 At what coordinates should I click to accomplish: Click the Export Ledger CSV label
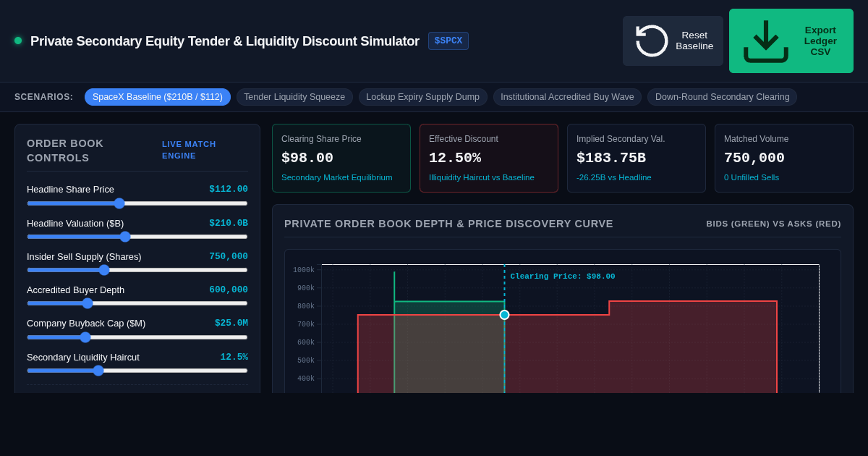coord(820,41)
